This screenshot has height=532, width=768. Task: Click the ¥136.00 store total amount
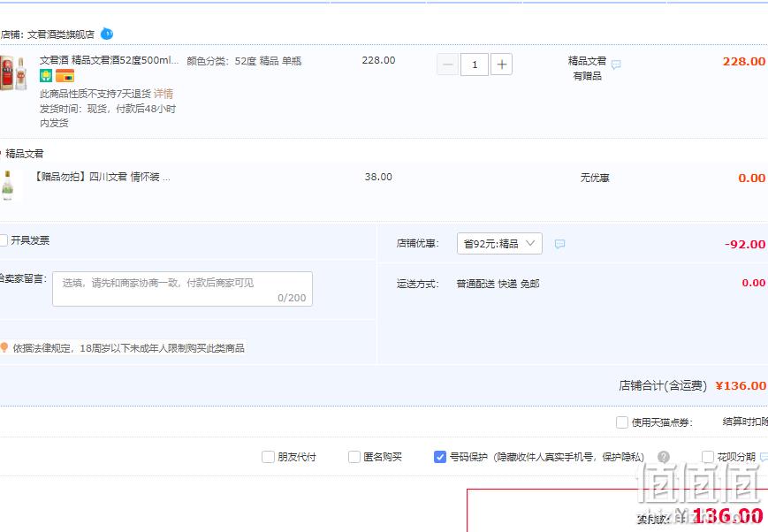(x=741, y=386)
